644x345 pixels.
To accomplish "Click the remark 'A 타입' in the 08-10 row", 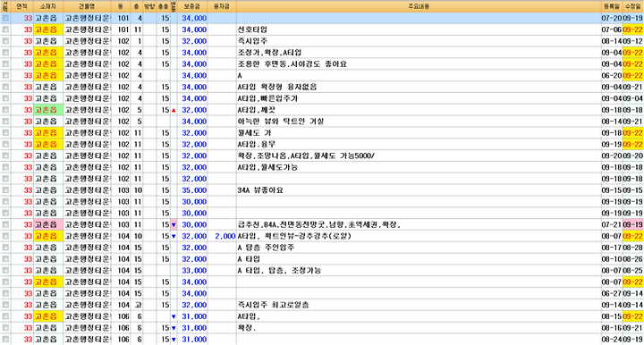I will click(x=249, y=259).
